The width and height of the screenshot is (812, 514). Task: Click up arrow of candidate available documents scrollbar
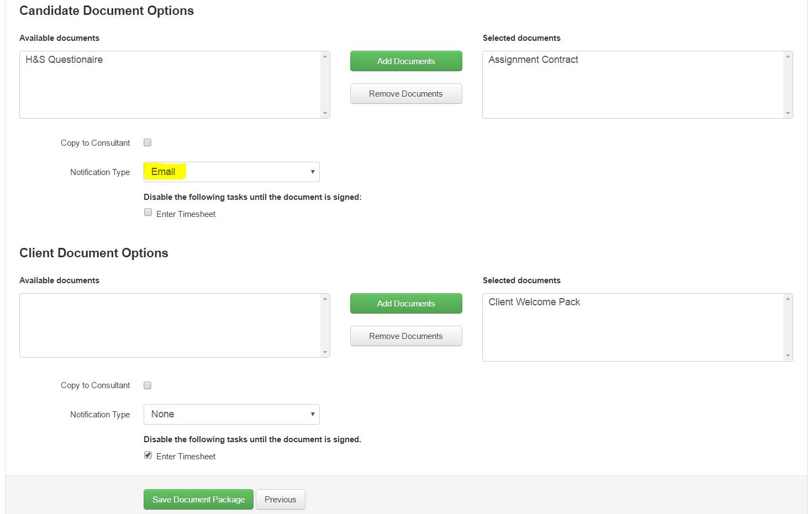tap(325, 56)
